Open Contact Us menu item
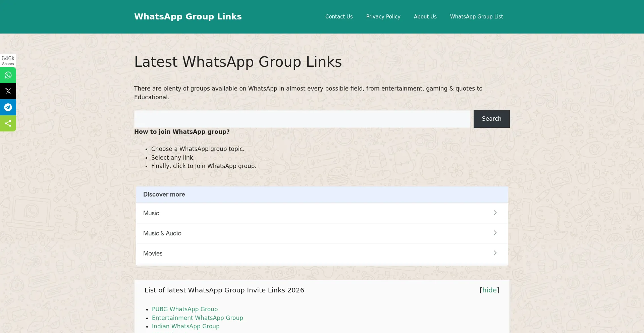644x333 pixels. coord(339,17)
